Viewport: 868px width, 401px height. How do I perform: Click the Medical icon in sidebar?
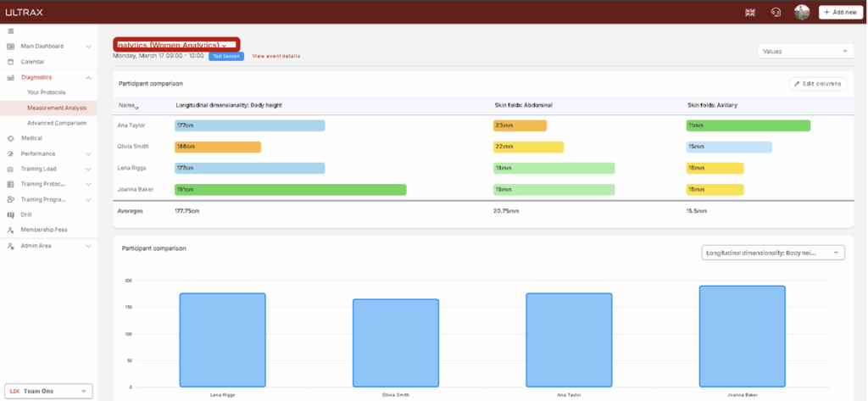[10, 138]
